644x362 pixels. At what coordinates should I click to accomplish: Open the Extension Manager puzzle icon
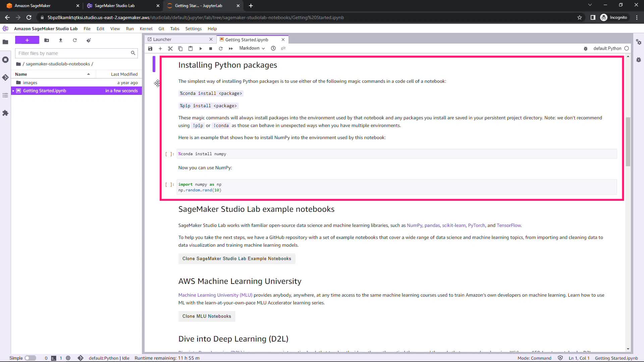(5, 113)
